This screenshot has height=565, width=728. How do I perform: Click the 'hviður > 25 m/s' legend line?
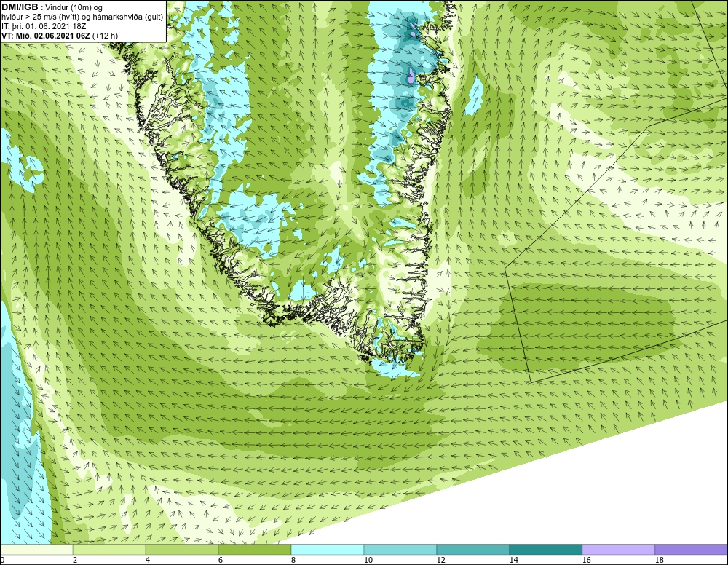82,17
